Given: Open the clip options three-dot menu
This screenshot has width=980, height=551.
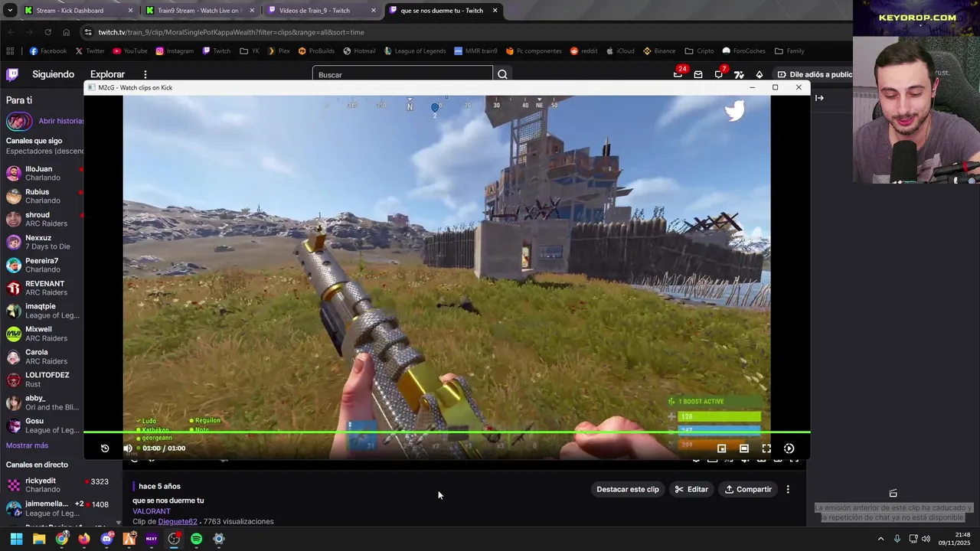Looking at the screenshot, I should pyautogui.click(x=788, y=489).
